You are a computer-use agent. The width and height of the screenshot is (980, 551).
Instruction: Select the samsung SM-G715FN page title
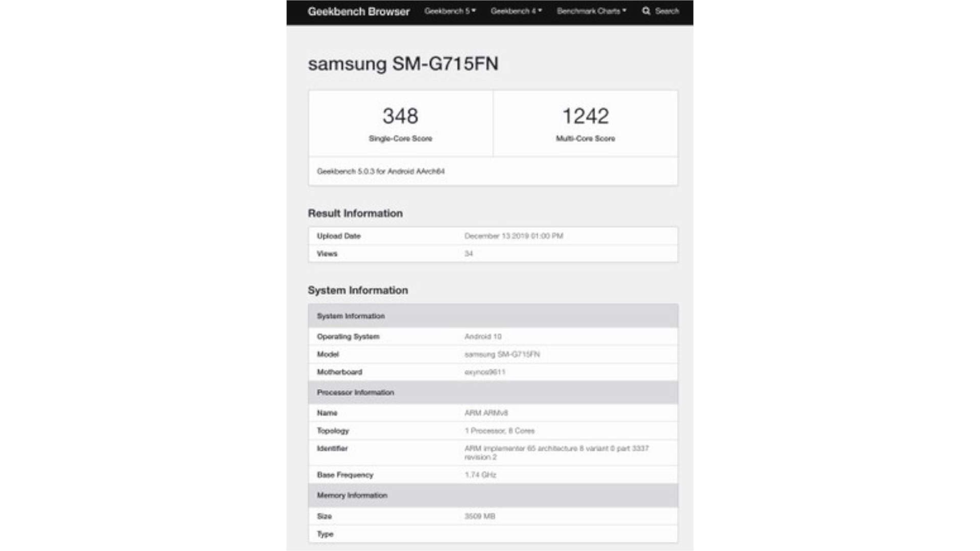click(403, 64)
